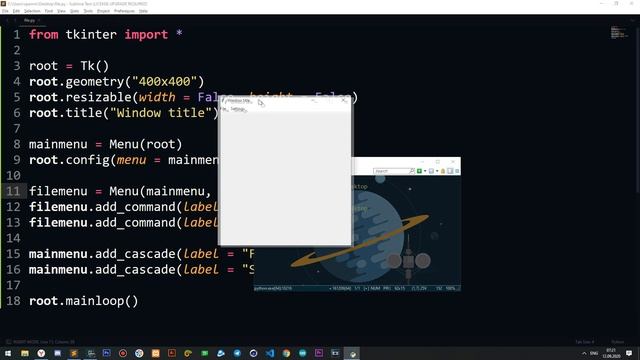Open the File menu in Sublime Text
This screenshot has width=640, height=360.
pyautogui.click(x=5, y=11)
